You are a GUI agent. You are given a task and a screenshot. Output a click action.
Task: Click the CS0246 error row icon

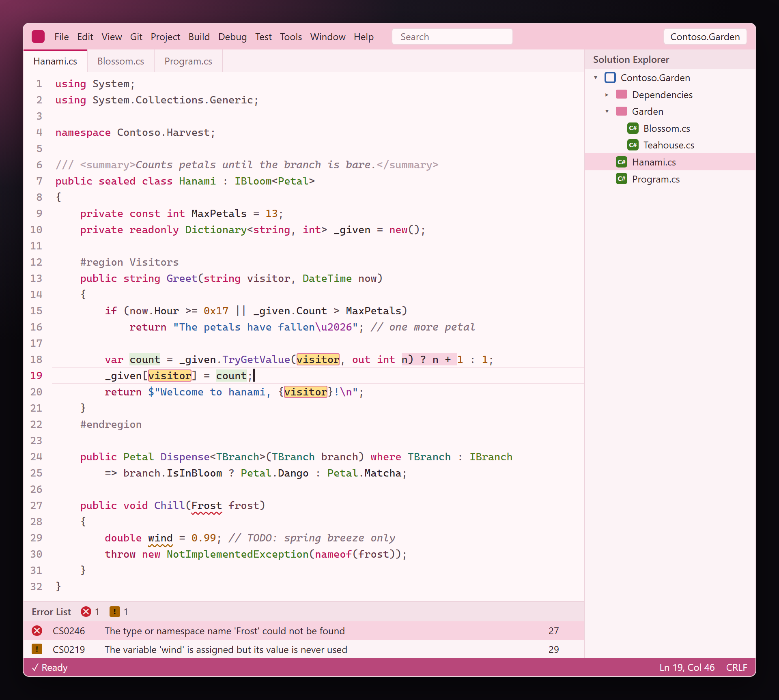tap(37, 631)
